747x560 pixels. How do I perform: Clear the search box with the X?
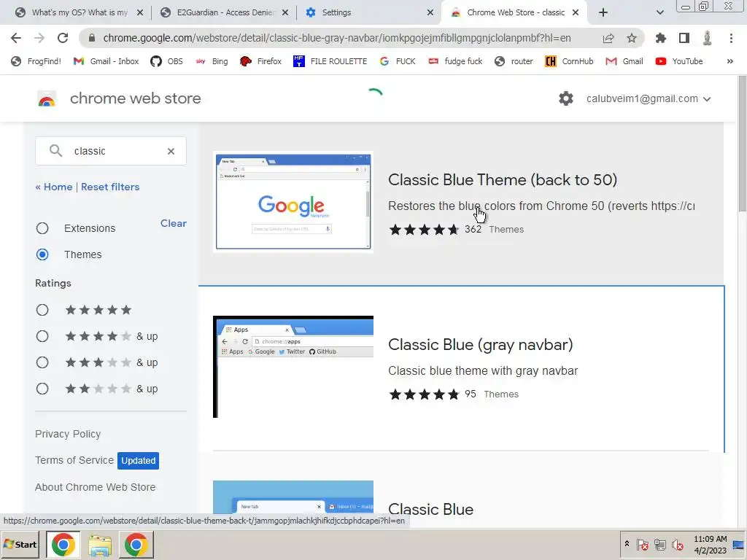(x=171, y=151)
